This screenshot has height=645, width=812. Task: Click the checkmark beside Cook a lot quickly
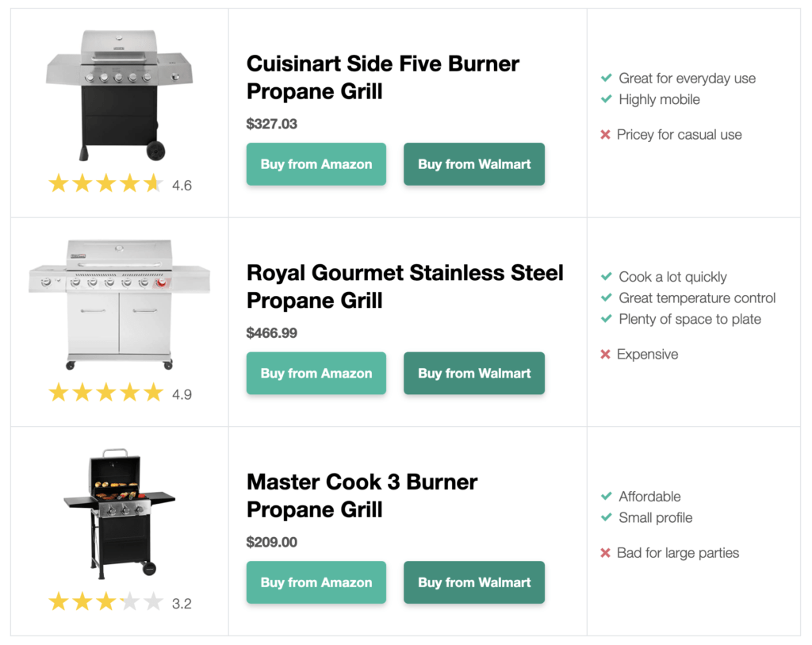[x=607, y=276]
